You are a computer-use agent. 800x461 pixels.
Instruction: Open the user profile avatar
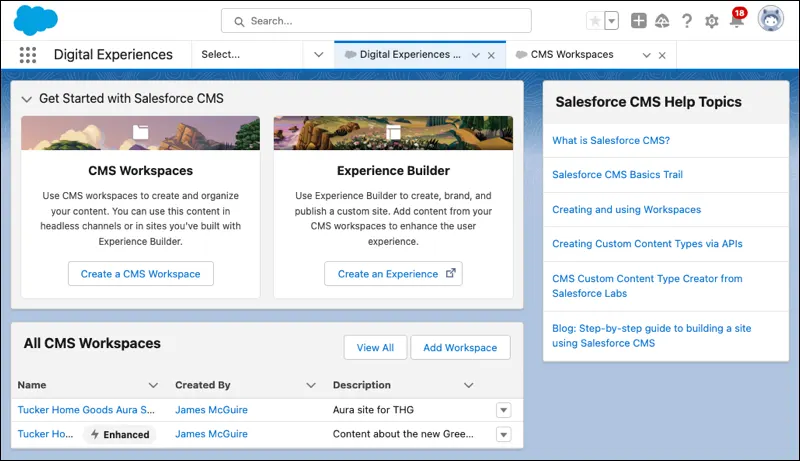click(770, 19)
